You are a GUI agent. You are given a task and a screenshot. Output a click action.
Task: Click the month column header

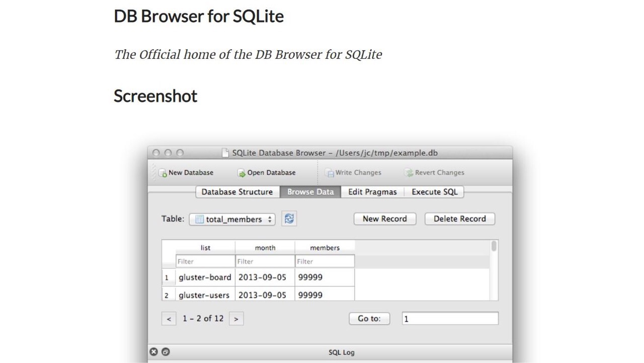[265, 248]
